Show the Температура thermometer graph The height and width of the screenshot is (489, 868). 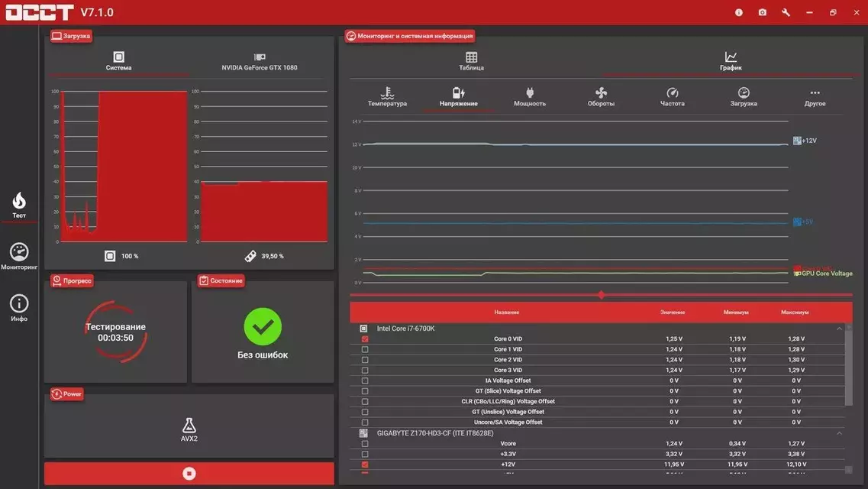pyautogui.click(x=387, y=96)
